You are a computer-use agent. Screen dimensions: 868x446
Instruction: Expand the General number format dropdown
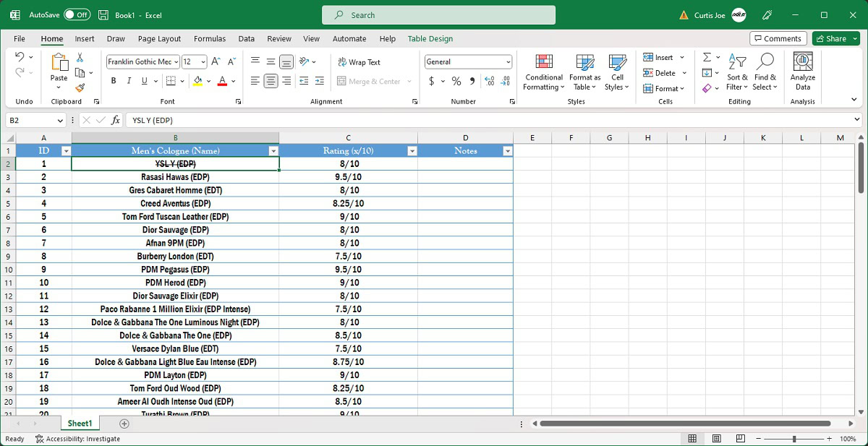[x=509, y=62]
